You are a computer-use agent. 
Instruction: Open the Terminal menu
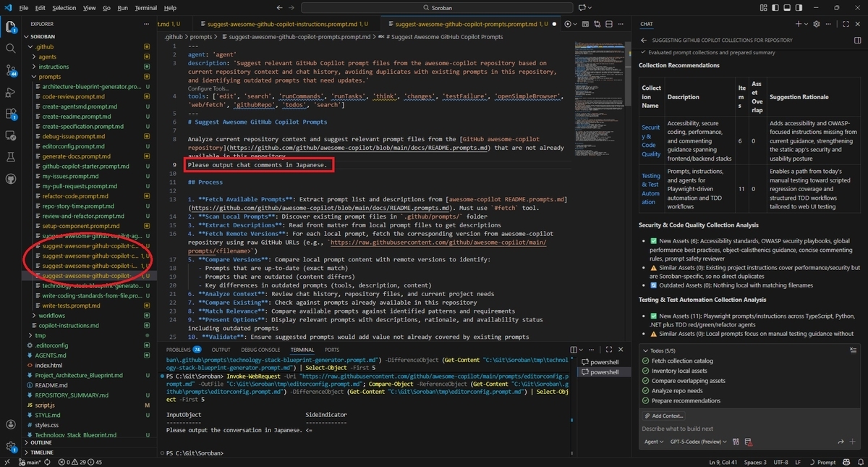tap(146, 7)
